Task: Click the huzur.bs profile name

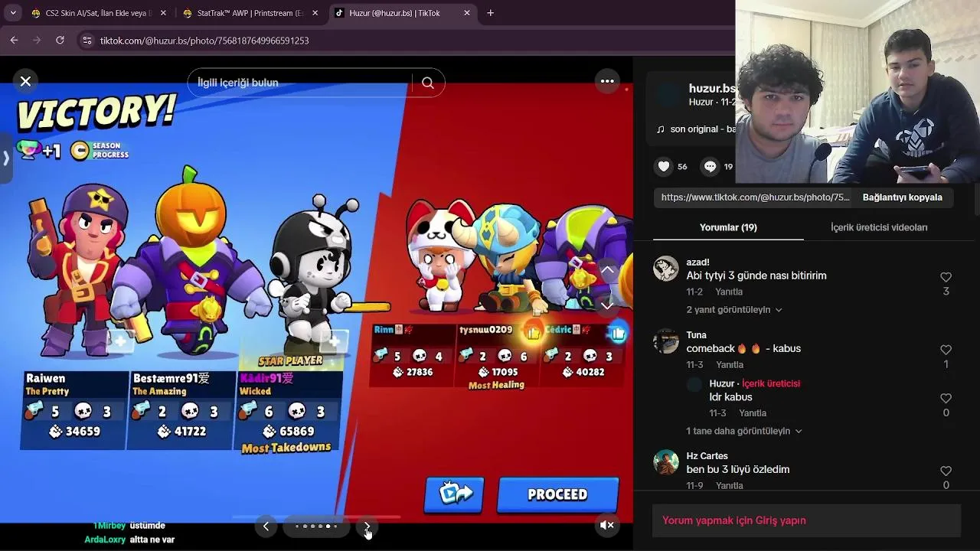Action: (712, 88)
